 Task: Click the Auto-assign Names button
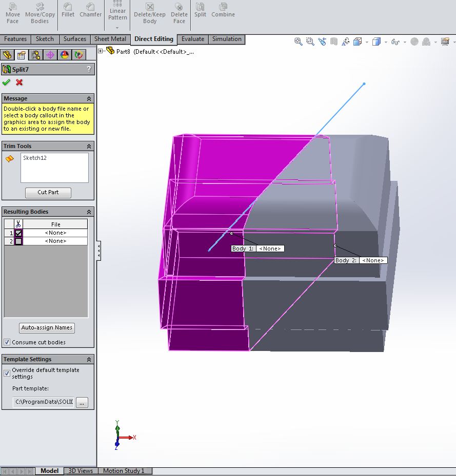click(x=47, y=328)
